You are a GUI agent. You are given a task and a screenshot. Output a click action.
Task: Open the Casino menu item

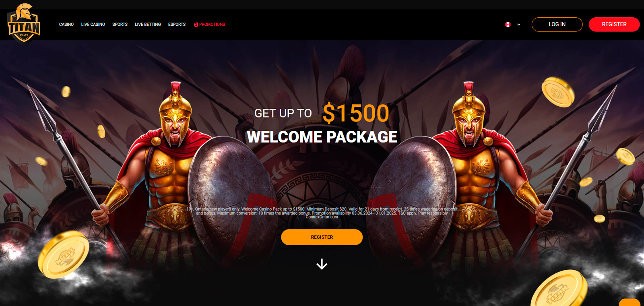(66, 25)
